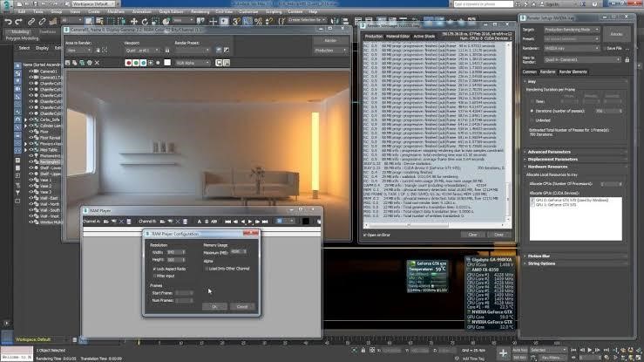Activate the Select and Rotate tool
Screen dimensions: 644x362
click(145, 21)
